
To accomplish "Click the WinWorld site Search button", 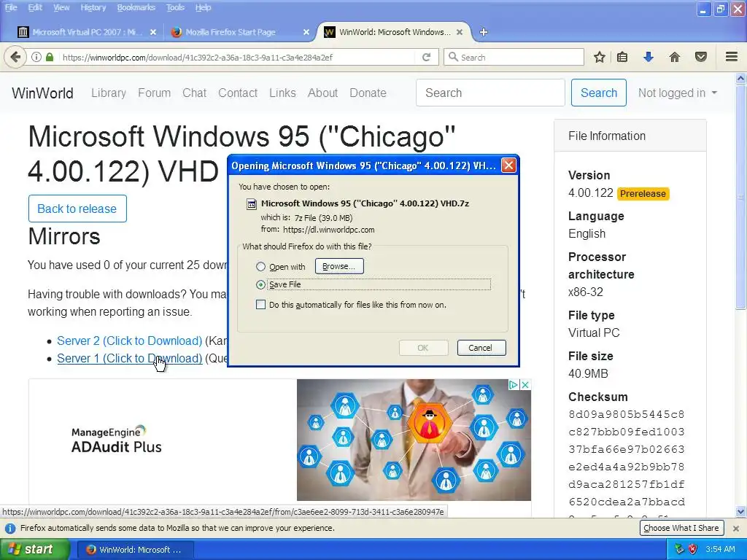I will [598, 93].
